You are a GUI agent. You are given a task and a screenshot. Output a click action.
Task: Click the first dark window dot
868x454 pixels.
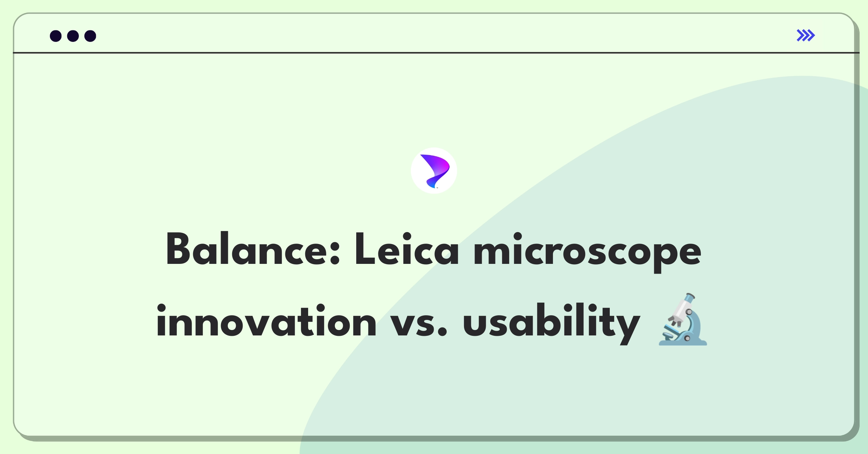click(56, 36)
